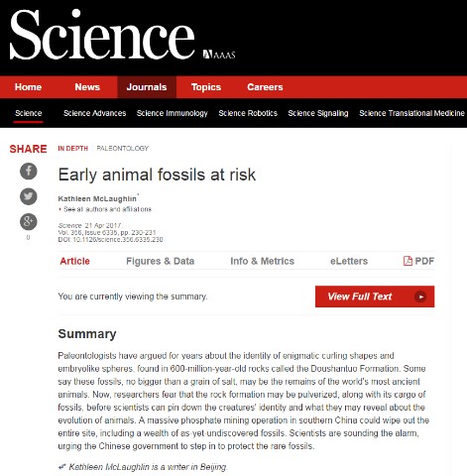The image size is (467, 476).
Task: Share article on Facebook icon
Action: tap(29, 172)
